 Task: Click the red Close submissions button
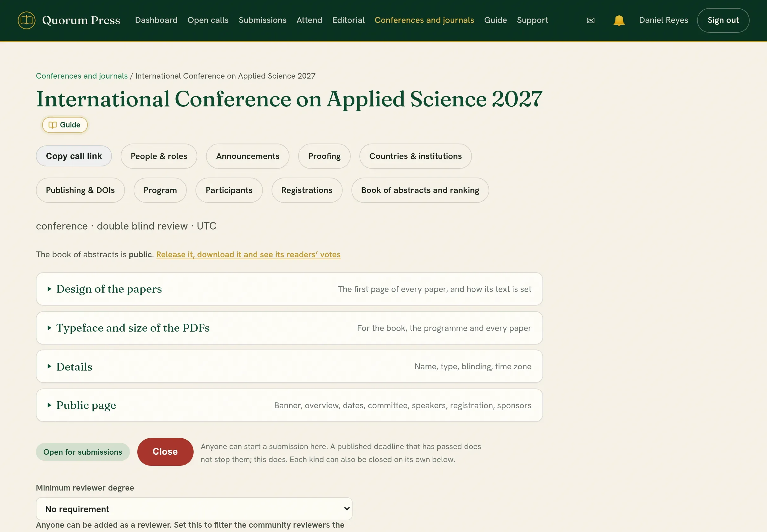point(165,452)
